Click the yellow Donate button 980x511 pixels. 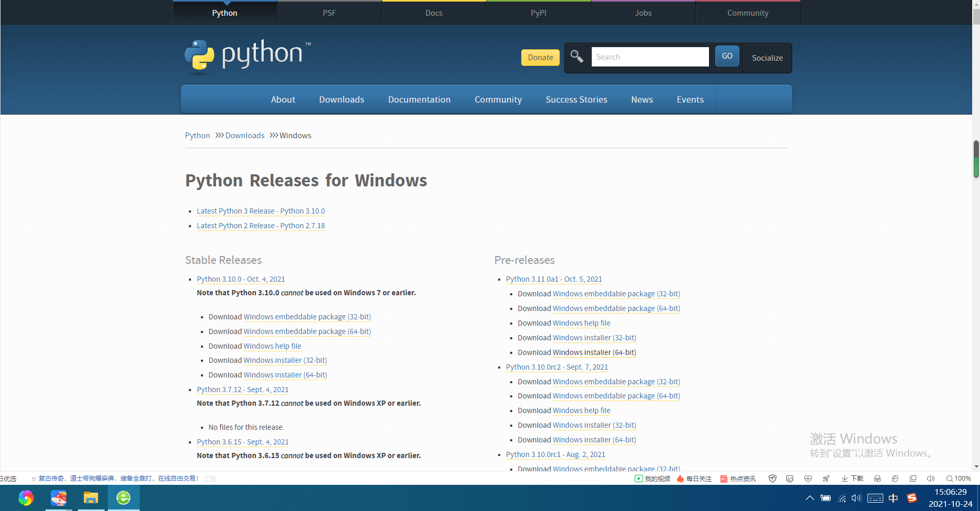pos(540,58)
